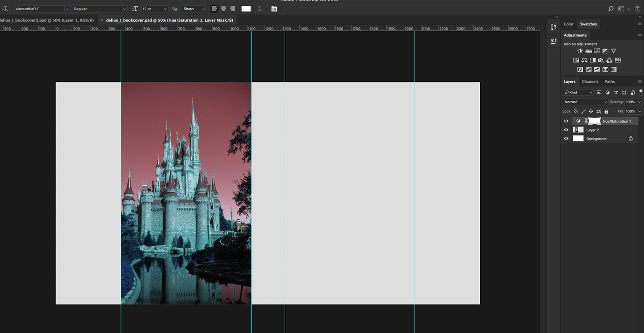Open the layer filter Kind dropdown
644x333 pixels.
(578, 93)
